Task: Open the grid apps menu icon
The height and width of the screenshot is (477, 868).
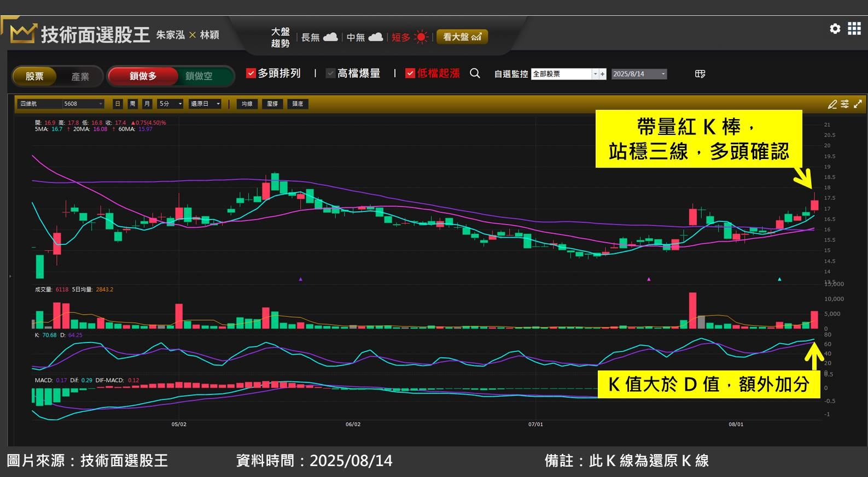Action: [854, 28]
